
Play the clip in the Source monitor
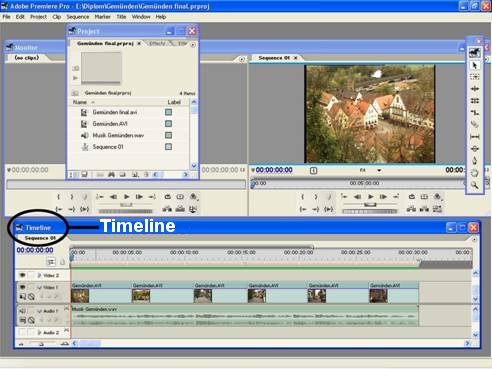tap(126, 197)
